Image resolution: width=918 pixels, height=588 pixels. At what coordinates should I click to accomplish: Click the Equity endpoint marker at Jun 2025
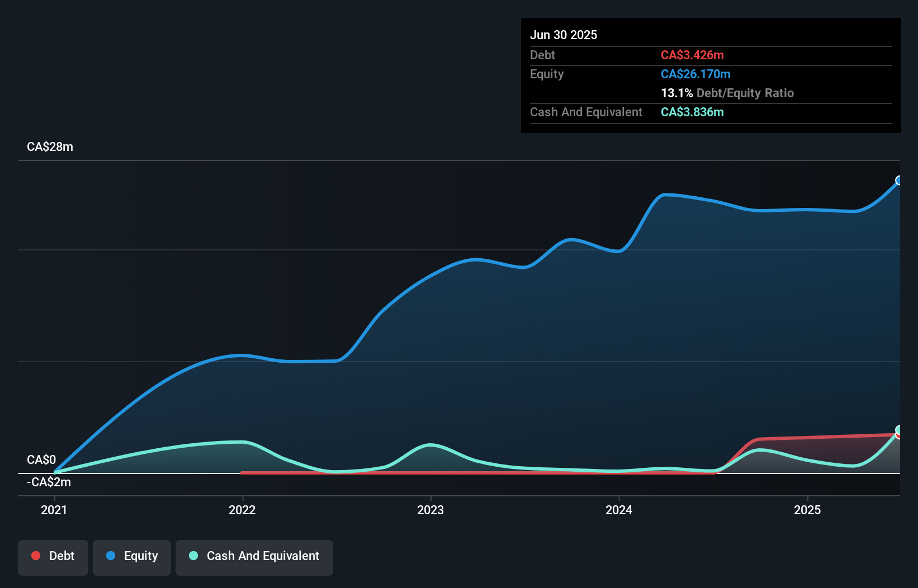tap(900, 180)
